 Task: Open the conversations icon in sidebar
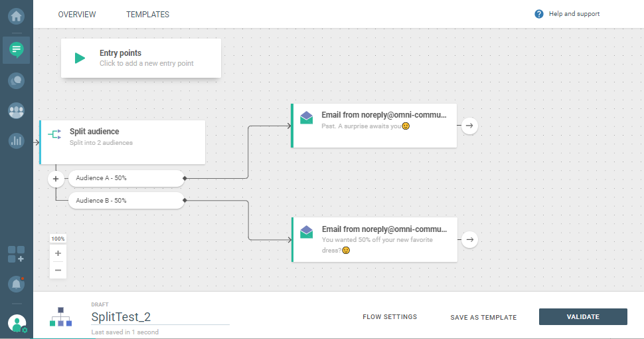pyautogui.click(x=16, y=80)
